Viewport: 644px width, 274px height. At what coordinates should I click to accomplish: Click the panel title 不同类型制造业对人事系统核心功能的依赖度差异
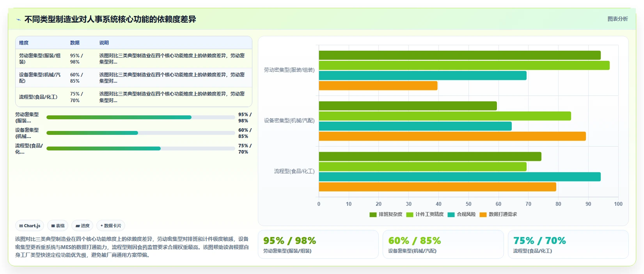[x=110, y=19]
